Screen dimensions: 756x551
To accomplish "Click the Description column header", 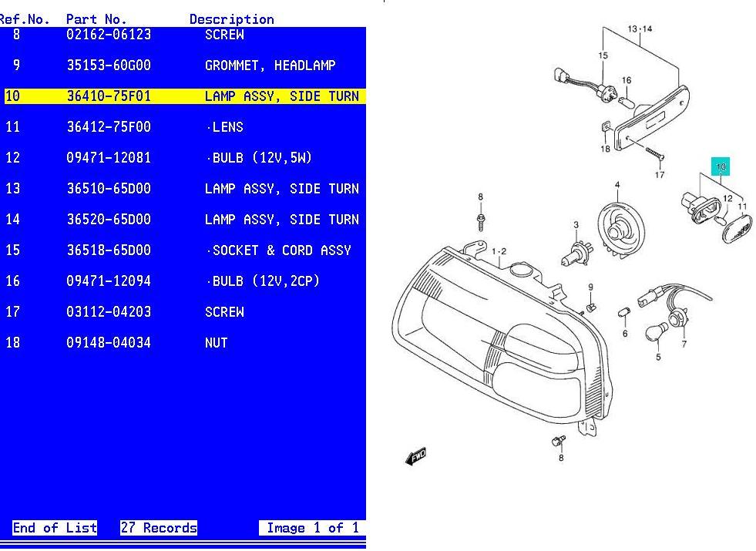I will pos(231,18).
